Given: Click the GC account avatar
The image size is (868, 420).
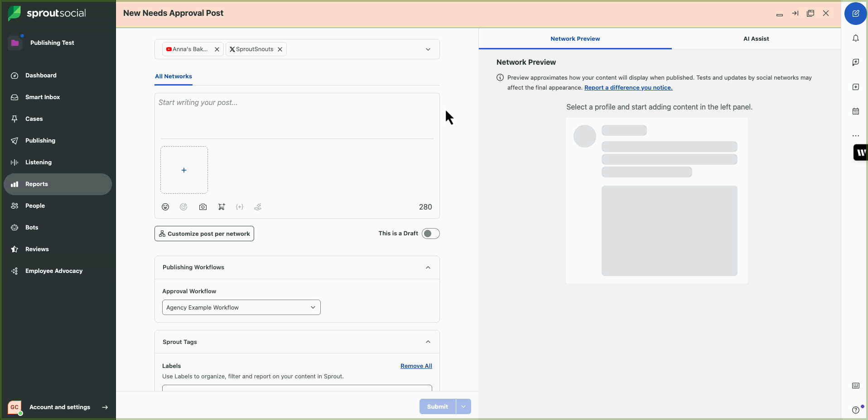Looking at the screenshot, I should point(14,407).
